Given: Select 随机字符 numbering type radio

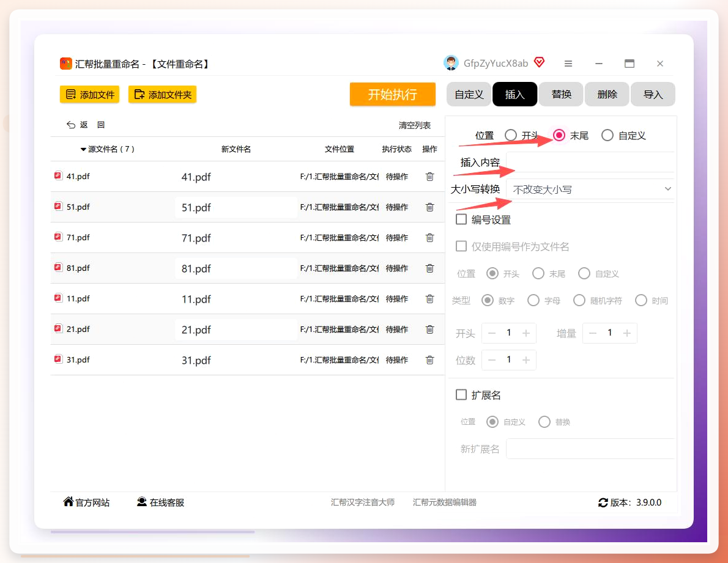Looking at the screenshot, I should pyautogui.click(x=579, y=301).
